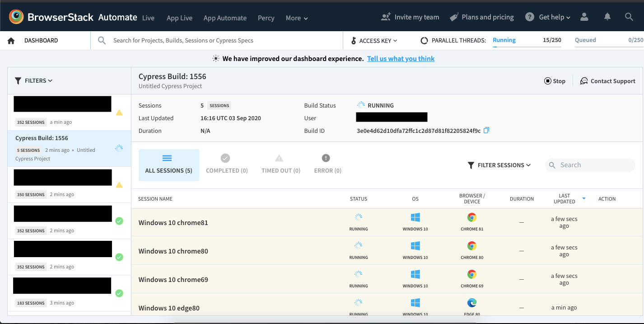Click the Invite my team icon
Viewport: 644px width, 324px height.
[x=385, y=16]
